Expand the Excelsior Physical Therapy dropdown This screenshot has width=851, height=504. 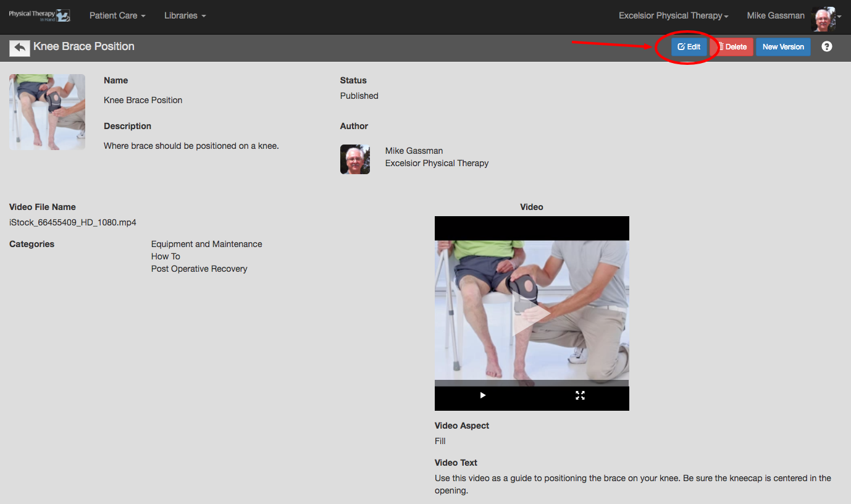pyautogui.click(x=674, y=15)
